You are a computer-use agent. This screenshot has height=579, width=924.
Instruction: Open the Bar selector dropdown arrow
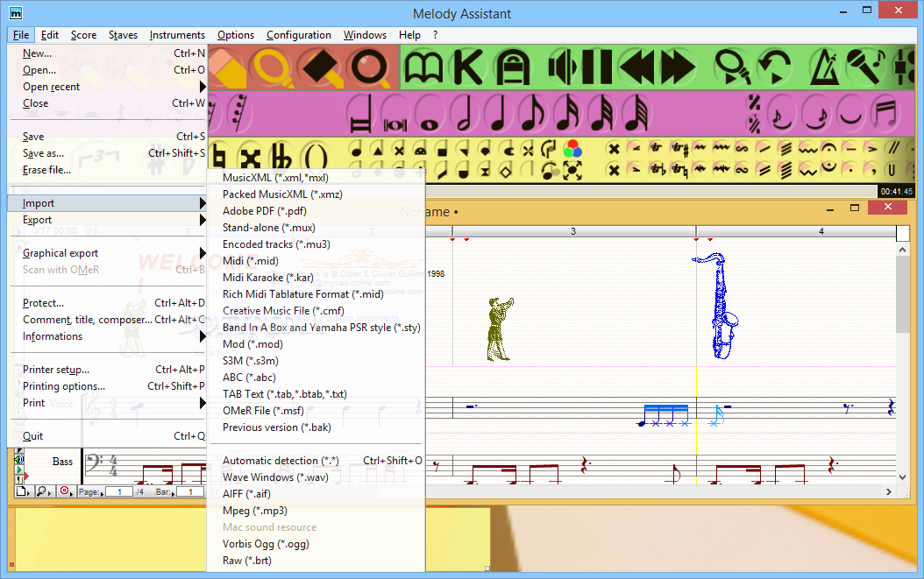[174, 493]
